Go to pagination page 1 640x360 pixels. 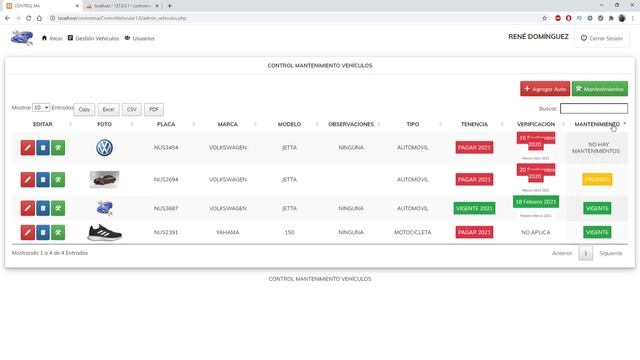pos(585,253)
